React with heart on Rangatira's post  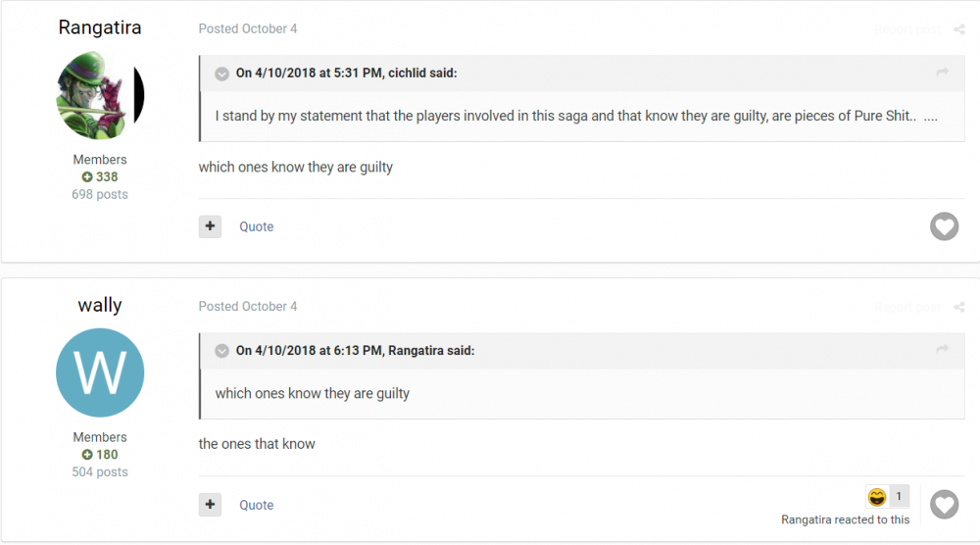point(944,226)
